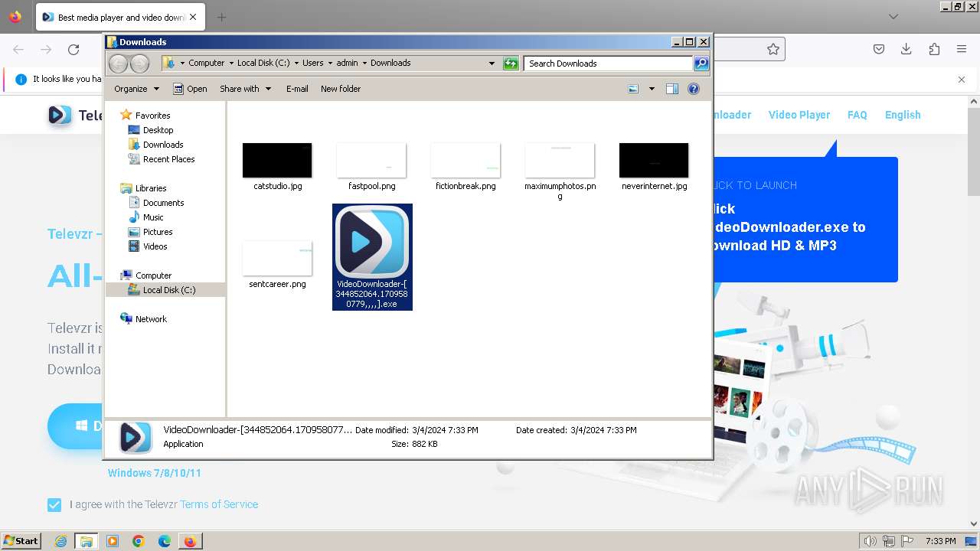This screenshot has width=980, height=551.
Task: Uncheck the I agree with Televzr checkbox
Action: point(54,504)
